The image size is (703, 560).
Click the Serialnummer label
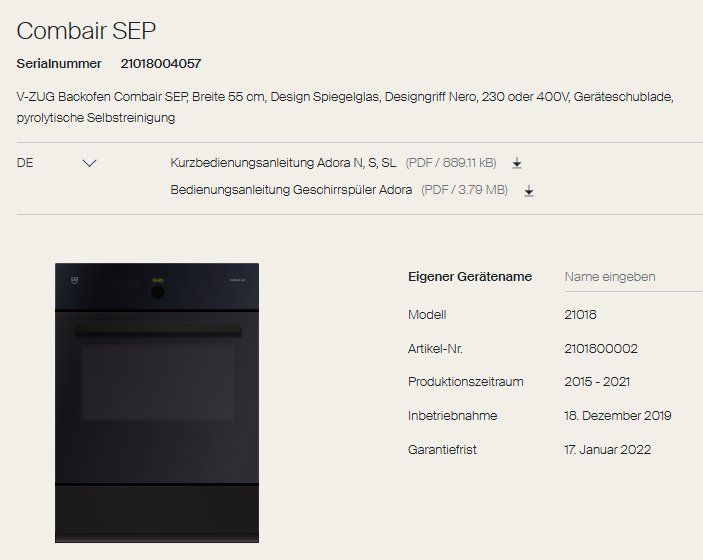pos(59,64)
